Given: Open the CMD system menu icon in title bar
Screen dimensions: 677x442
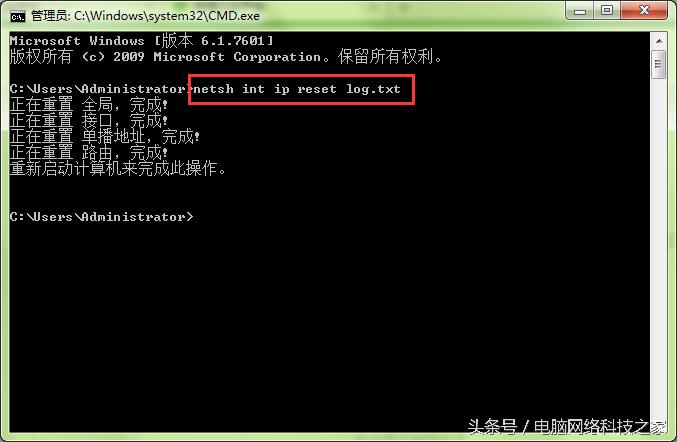Looking at the screenshot, I should point(18,16).
